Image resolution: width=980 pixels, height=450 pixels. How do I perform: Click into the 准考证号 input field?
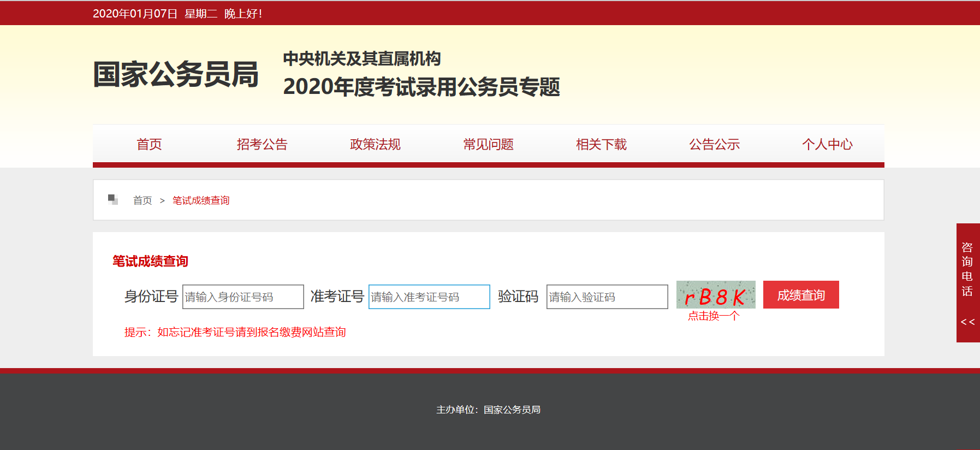tap(429, 297)
